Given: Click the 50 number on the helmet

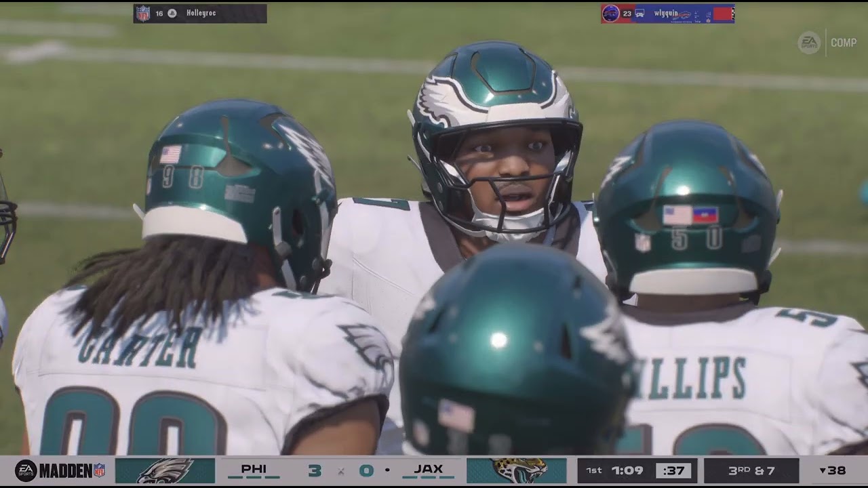Looking at the screenshot, I should (696, 239).
